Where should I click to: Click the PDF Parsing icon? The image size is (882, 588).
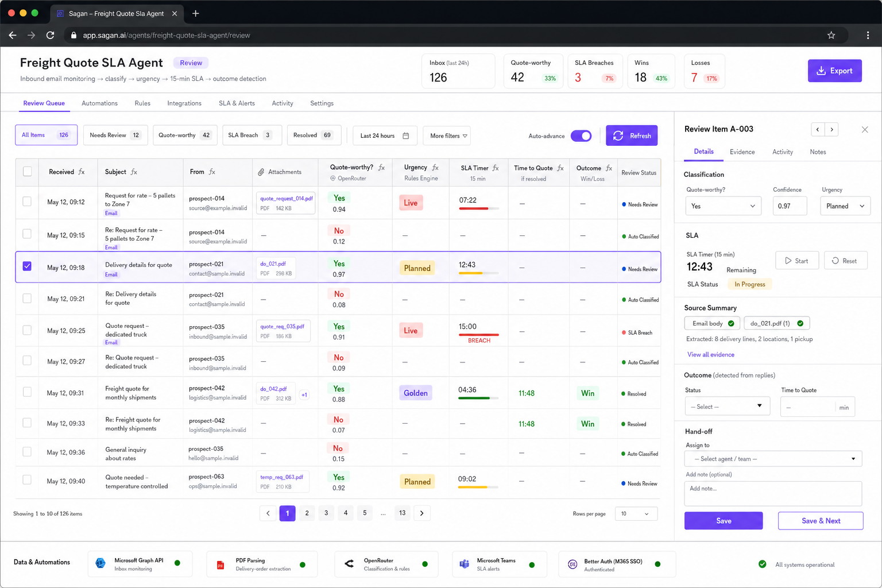[x=220, y=565]
